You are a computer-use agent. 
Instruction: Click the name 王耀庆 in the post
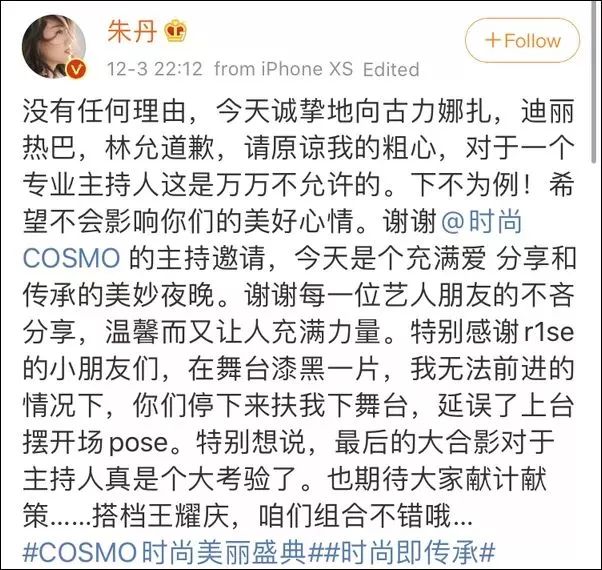tap(188, 516)
